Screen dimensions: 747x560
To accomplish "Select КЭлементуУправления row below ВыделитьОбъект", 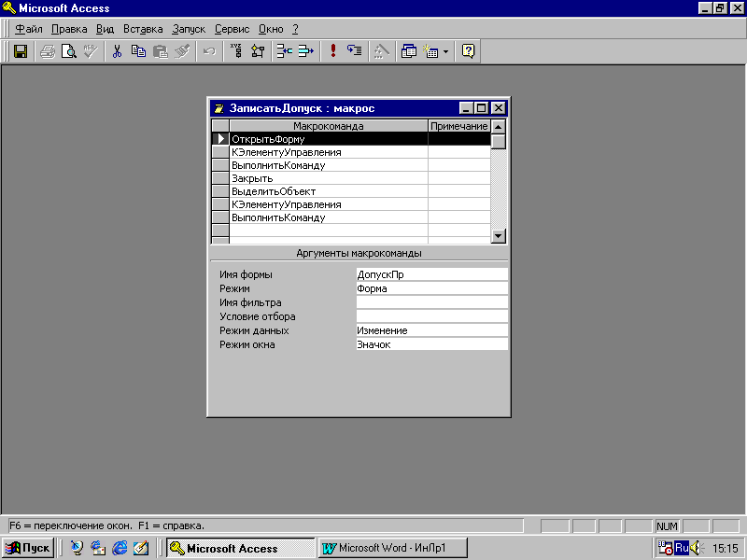I will [x=329, y=204].
